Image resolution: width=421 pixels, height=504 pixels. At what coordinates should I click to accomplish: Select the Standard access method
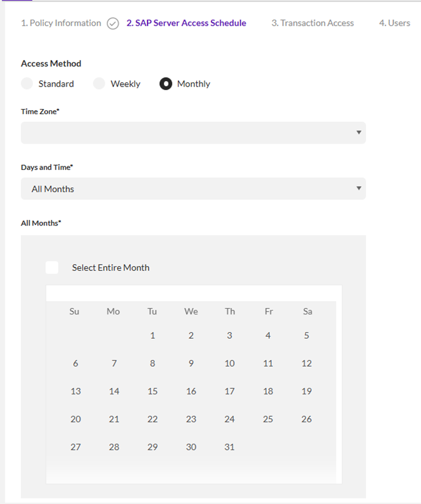coord(27,83)
